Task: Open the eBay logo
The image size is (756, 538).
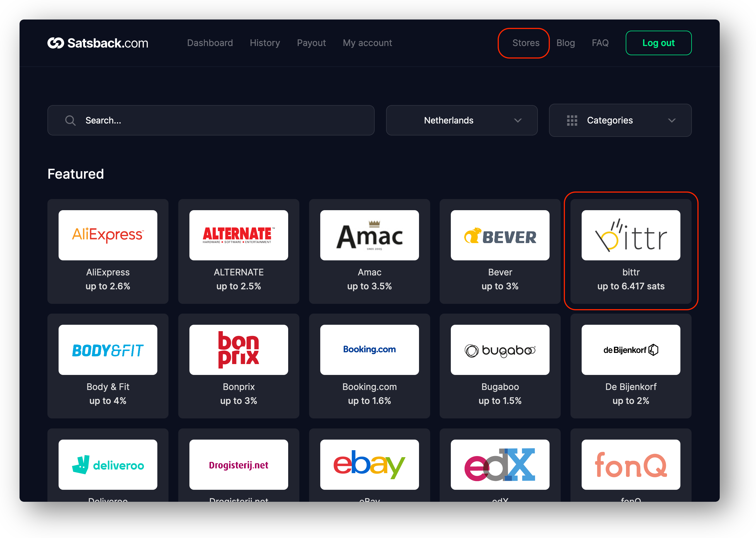Action: 369,464
